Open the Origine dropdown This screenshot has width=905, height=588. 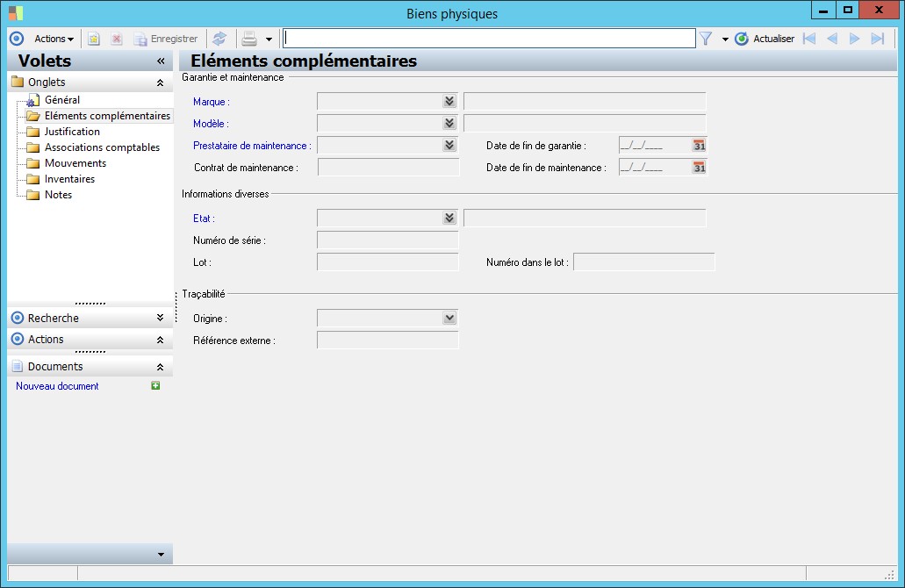tap(449, 319)
